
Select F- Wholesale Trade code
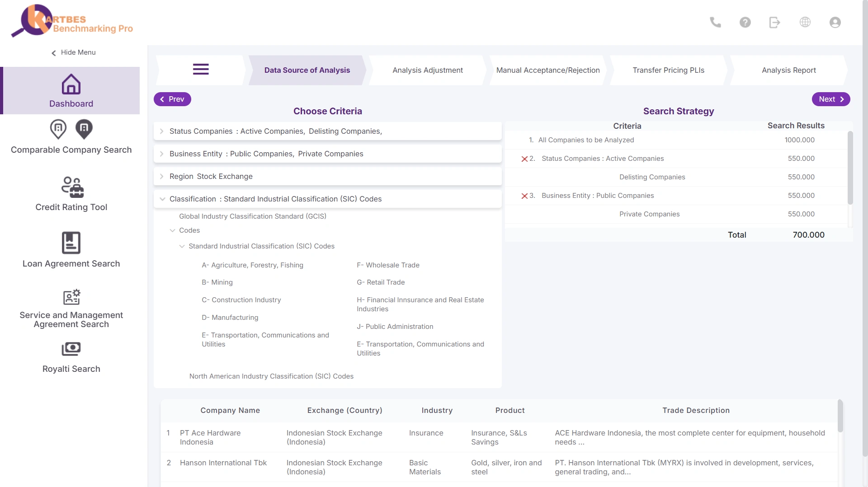click(388, 265)
